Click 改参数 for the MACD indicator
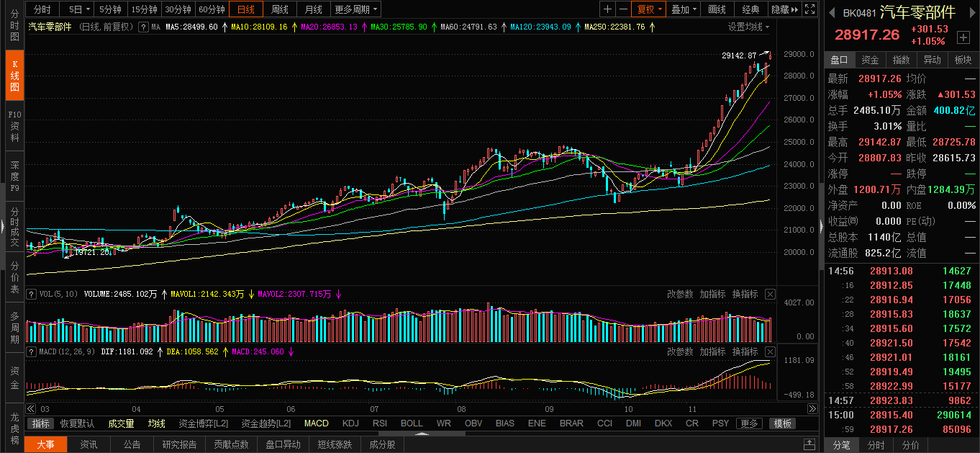The image size is (980, 453). [x=679, y=351]
